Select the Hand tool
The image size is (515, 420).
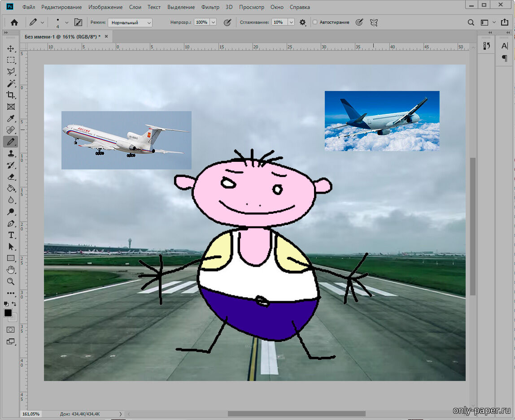tap(11, 270)
